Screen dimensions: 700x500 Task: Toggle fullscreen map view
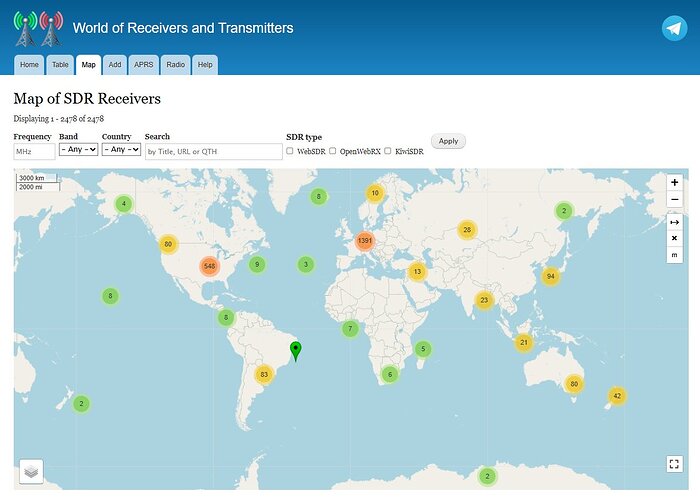(x=675, y=464)
